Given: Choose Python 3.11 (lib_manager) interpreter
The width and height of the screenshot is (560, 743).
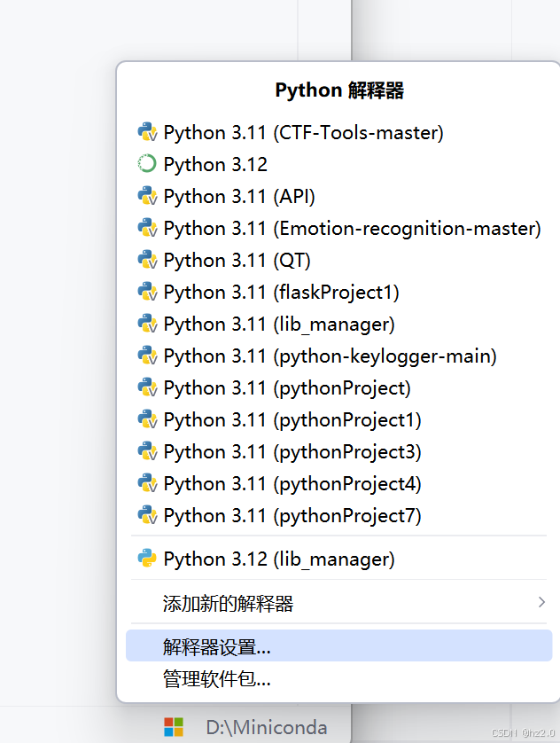Looking at the screenshot, I should point(339,324).
